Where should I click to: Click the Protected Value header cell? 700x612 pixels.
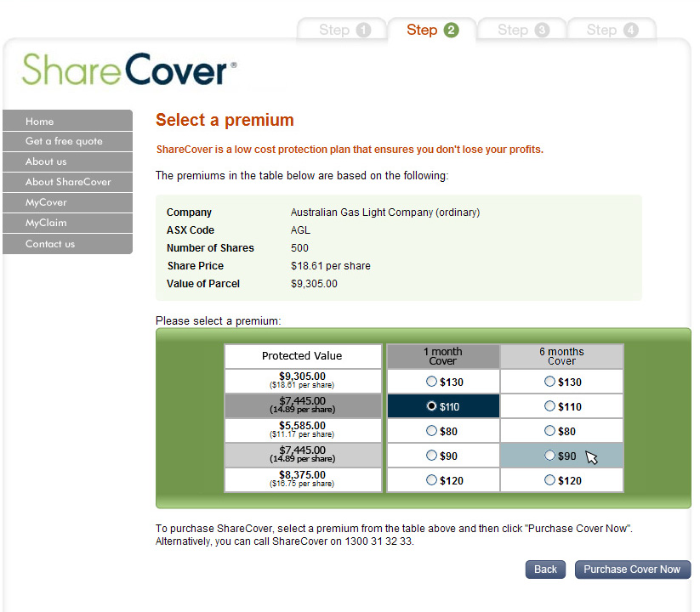point(303,356)
